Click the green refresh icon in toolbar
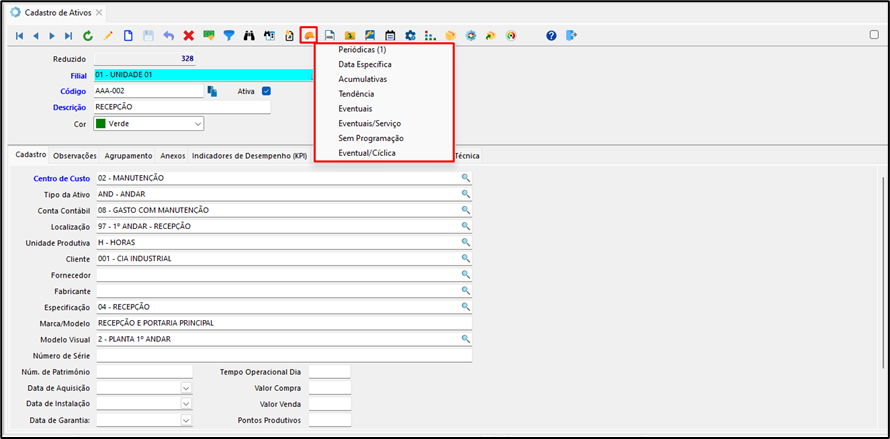The image size is (890, 439). (x=88, y=35)
